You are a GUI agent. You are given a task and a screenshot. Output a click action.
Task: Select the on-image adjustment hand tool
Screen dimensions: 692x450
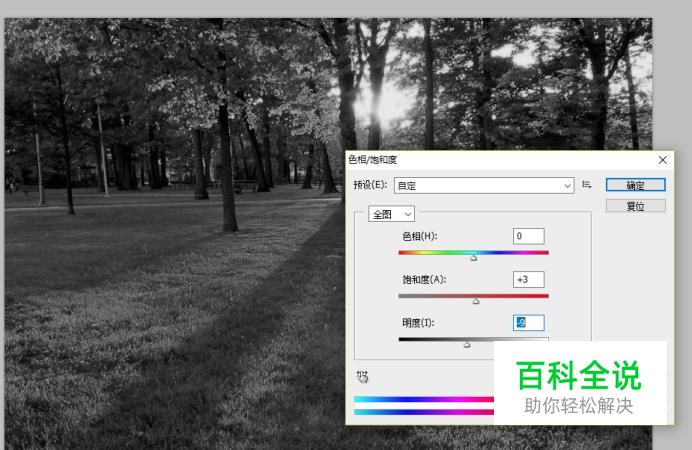(x=362, y=376)
